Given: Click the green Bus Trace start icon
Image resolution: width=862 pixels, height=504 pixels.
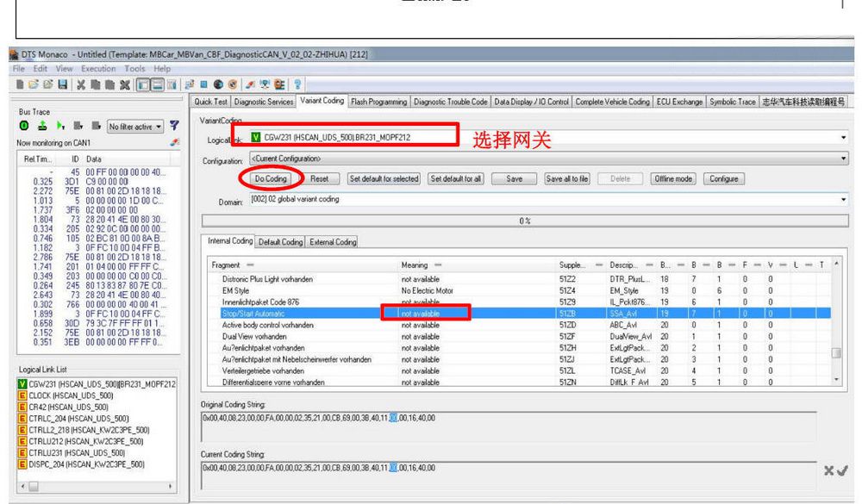Looking at the screenshot, I should (23, 125).
